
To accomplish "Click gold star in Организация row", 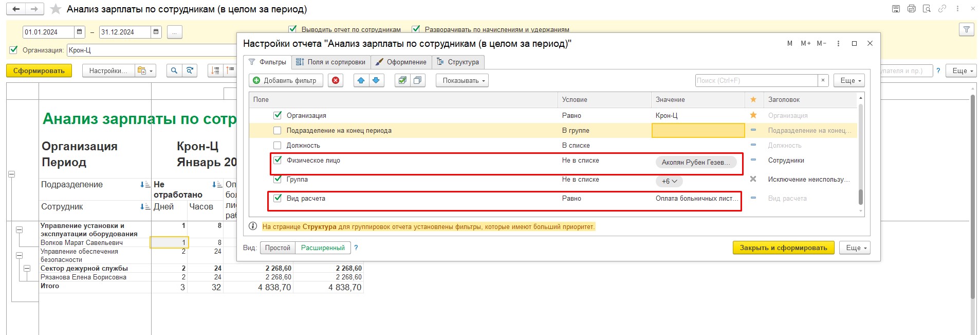I will click(753, 115).
